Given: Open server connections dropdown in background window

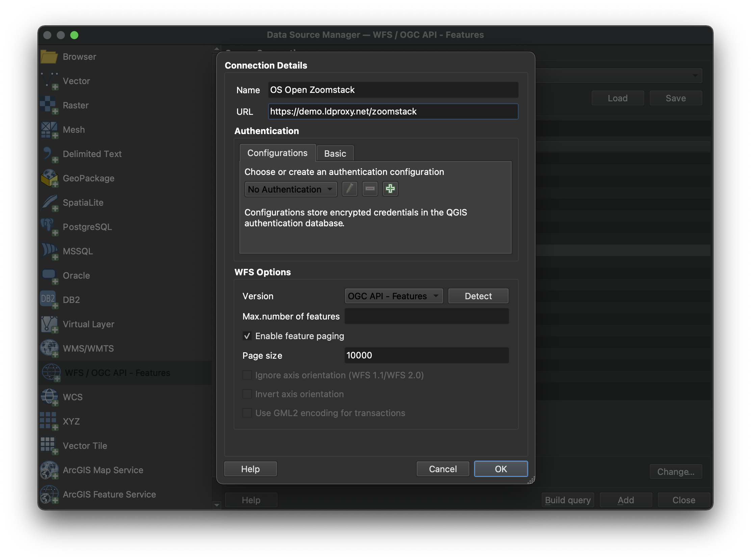Looking at the screenshot, I should click(x=619, y=76).
